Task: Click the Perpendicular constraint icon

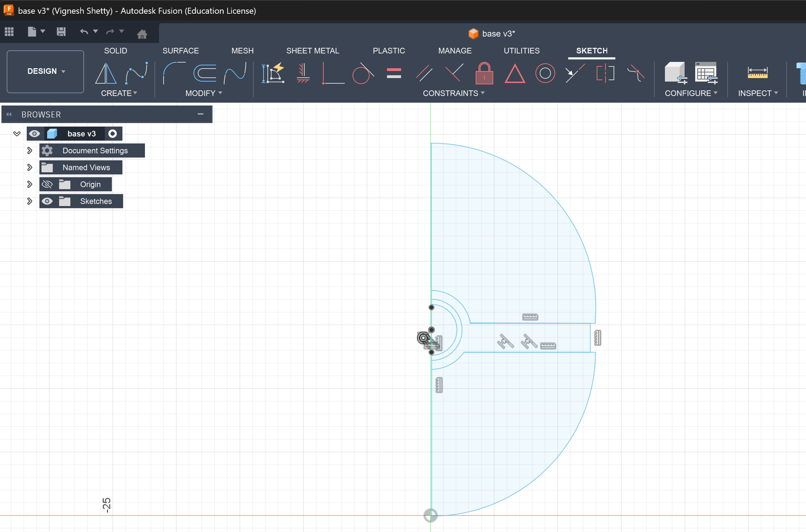Action: tap(454, 73)
